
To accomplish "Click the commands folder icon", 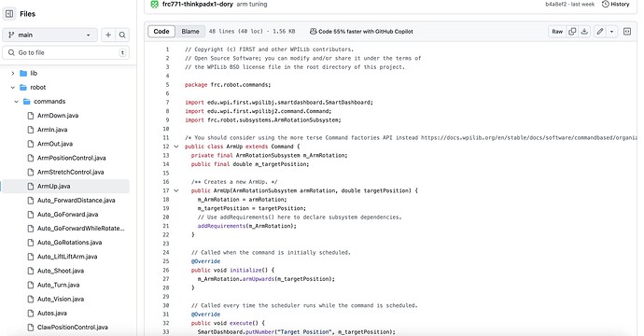I will tap(27, 102).
